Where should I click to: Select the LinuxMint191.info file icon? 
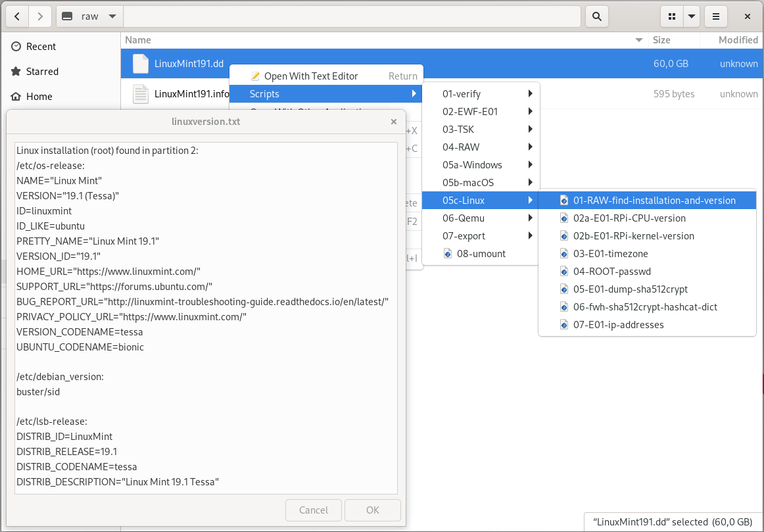[x=141, y=93]
